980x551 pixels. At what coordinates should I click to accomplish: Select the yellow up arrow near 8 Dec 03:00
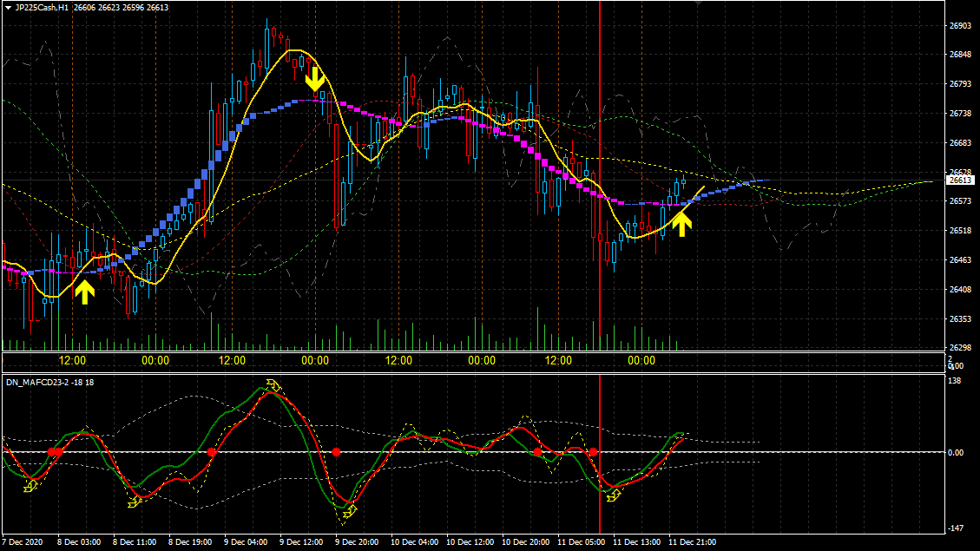(85, 292)
